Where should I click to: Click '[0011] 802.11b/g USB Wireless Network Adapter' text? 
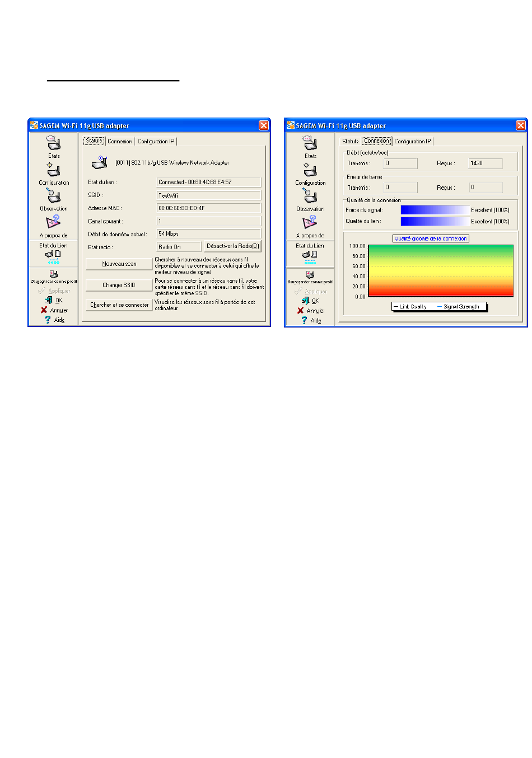tap(172, 163)
